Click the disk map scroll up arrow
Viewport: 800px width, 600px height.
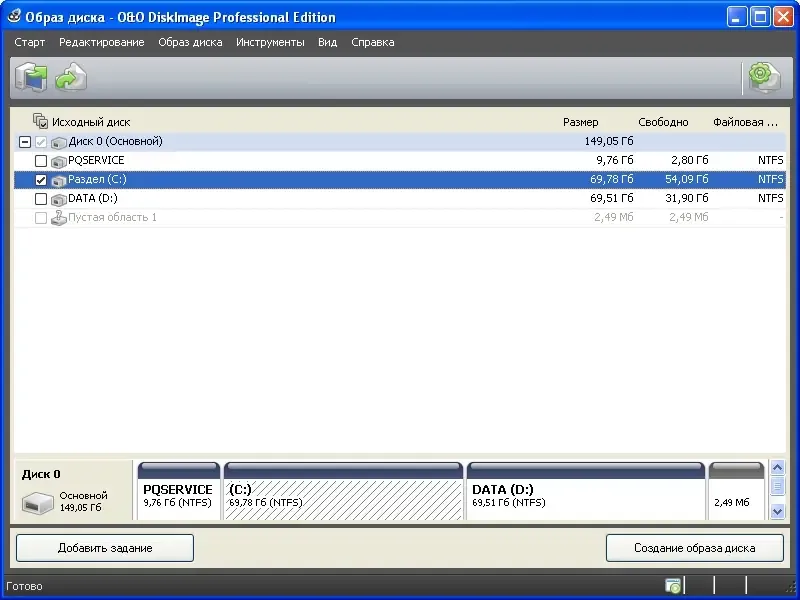pos(777,467)
